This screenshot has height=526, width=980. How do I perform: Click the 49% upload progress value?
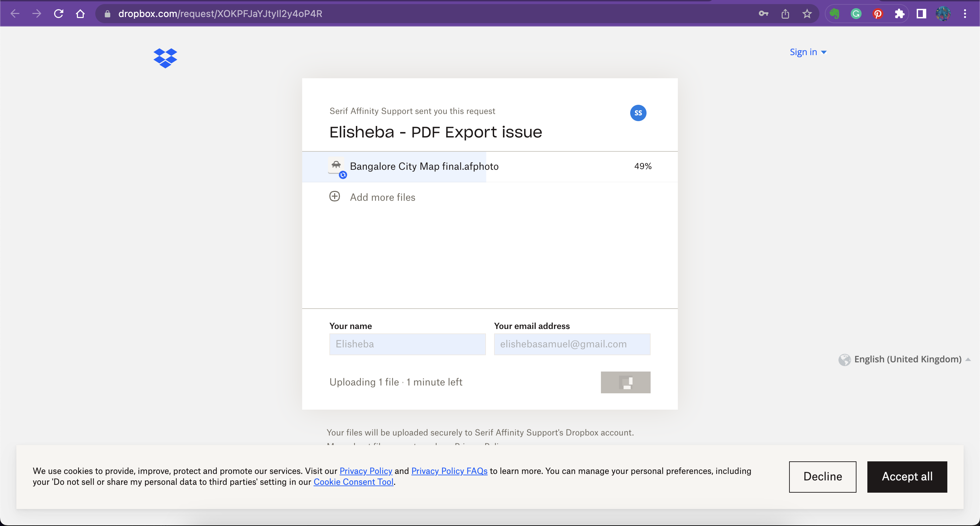(642, 166)
